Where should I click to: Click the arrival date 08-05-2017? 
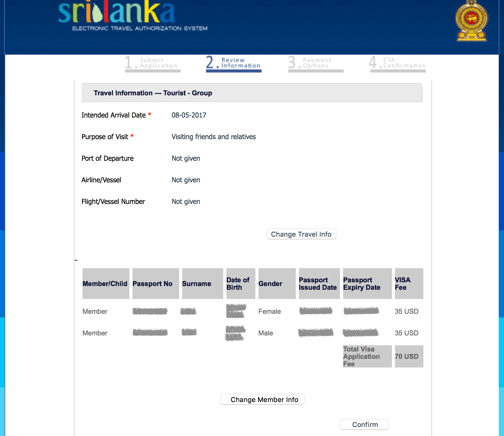(189, 115)
